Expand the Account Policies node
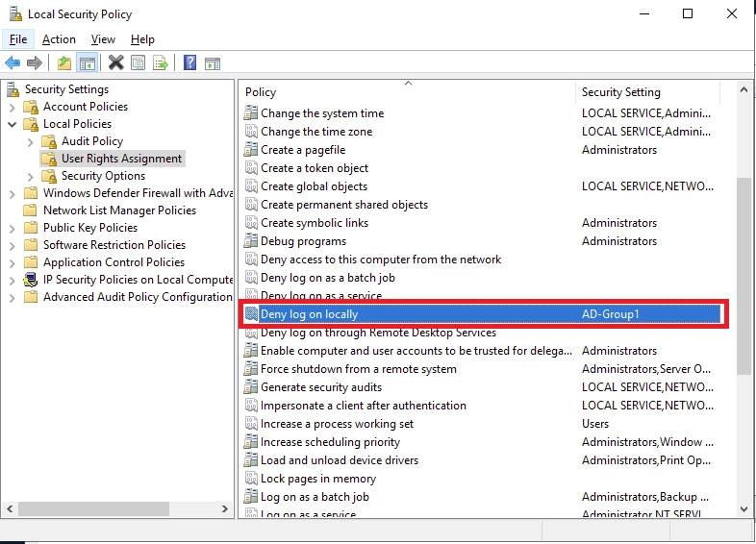Screen dimensions: 756x544 tap(13, 107)
